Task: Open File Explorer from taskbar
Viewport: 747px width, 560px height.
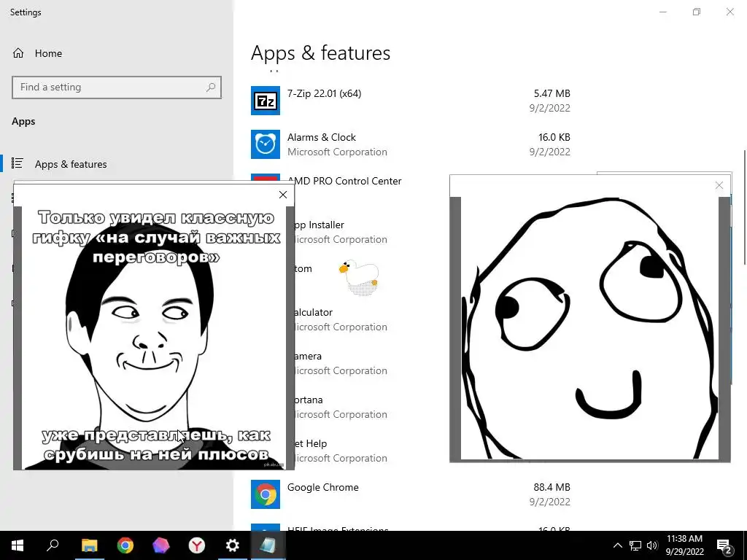Action: tap(89, 545)
